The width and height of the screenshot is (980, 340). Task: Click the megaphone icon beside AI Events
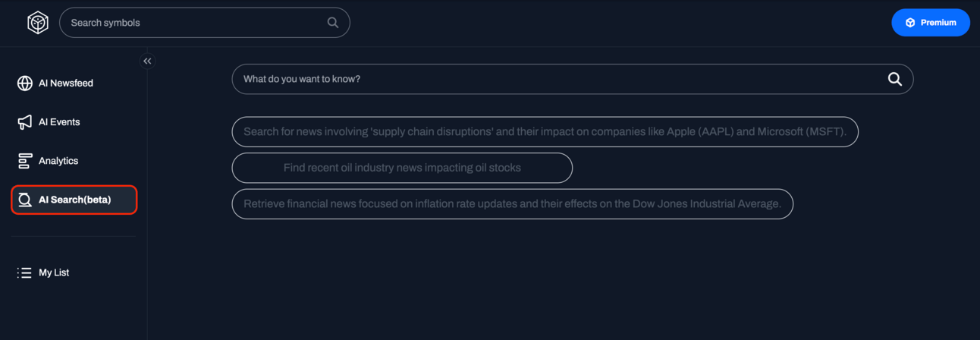25,122
